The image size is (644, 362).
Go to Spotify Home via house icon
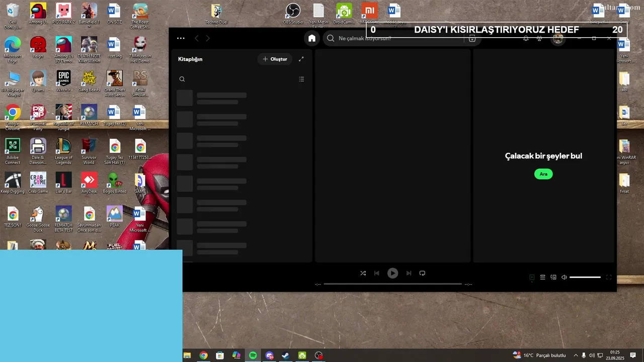point(312,38)
